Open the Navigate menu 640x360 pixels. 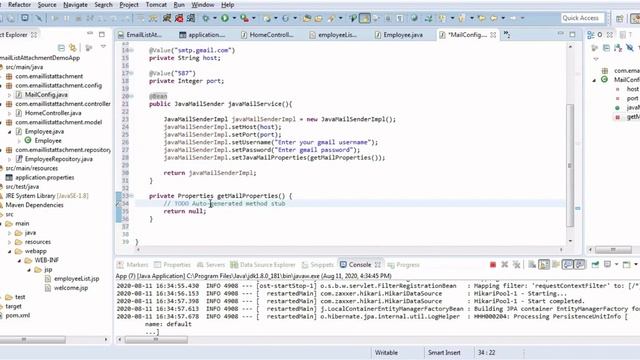tap(75, 5)
